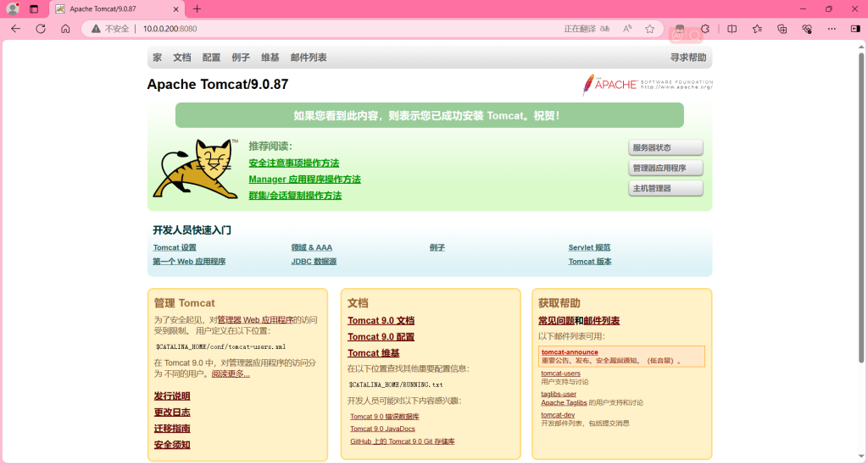Viewport: 868px width, 465px height.
Task: Open the favorites list icon
Action: [x=757, y=29]
